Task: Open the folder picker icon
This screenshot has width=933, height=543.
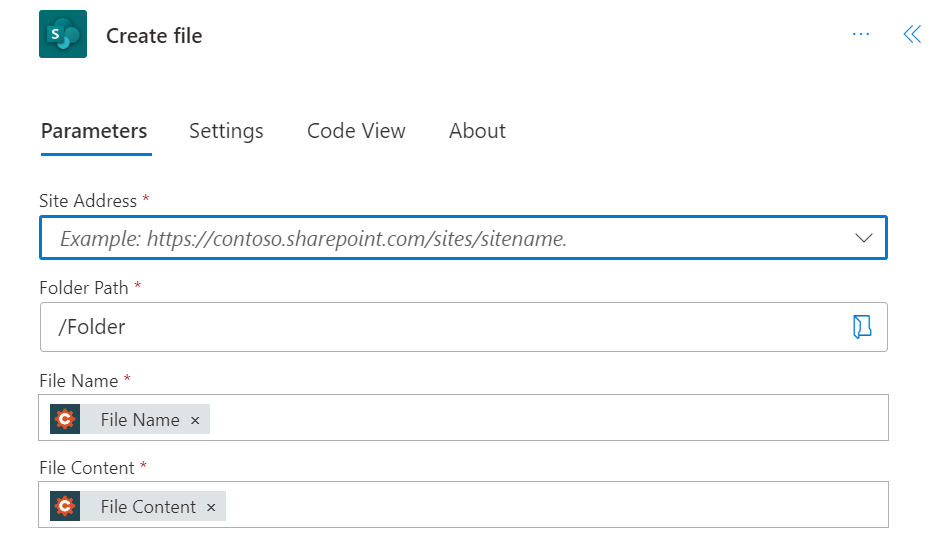Action: click(x=862, y=327)
